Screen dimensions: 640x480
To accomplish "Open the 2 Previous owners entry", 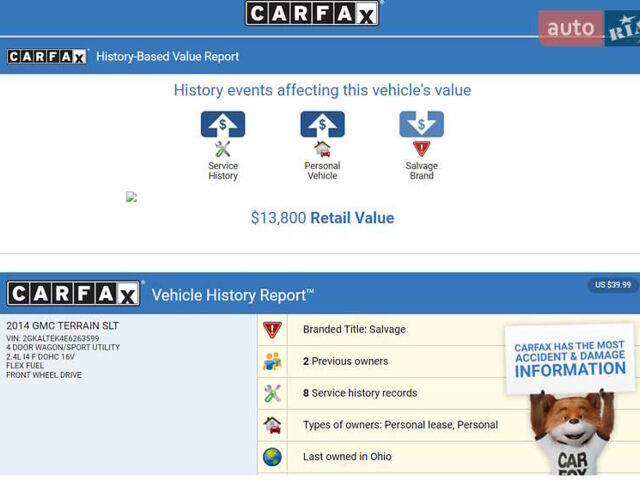I will [345, 361].
